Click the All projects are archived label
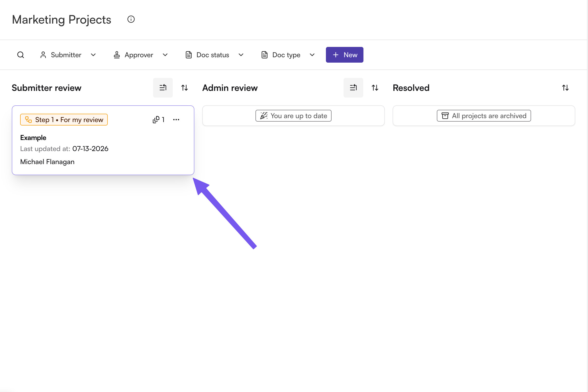This screenshot has width=588, height=392. pyautogui.click(x=484, y=116)
